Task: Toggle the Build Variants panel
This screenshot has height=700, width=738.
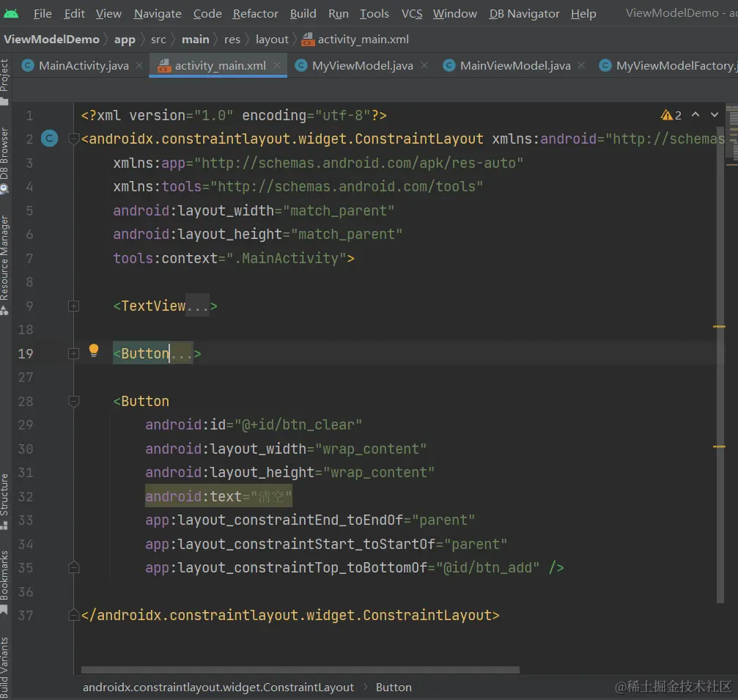Action: coord(5,666)
